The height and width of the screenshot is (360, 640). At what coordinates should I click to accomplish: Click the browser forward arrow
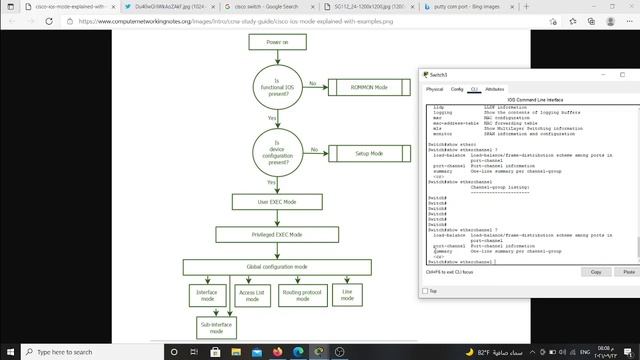(31, 21)
